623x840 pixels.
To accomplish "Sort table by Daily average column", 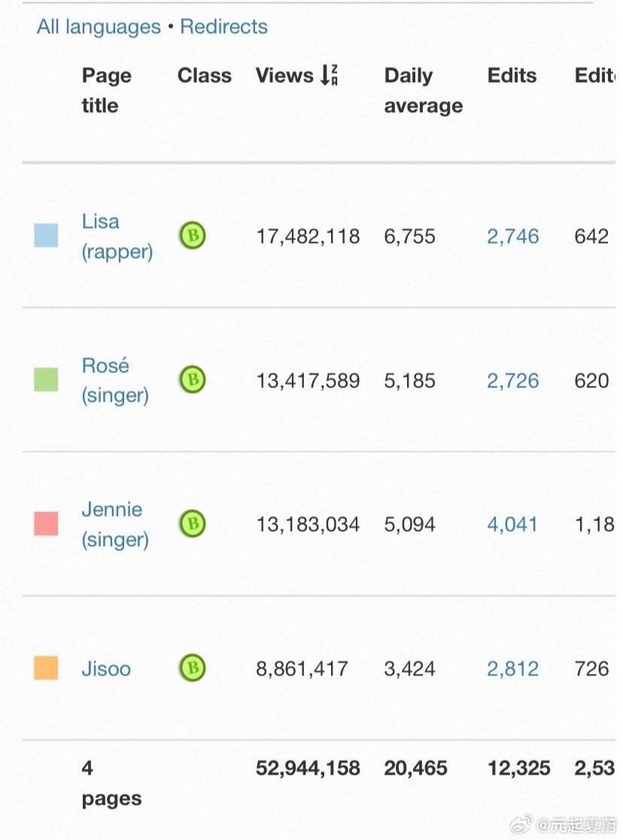I will pyautogui.click(x=423, y=90).
